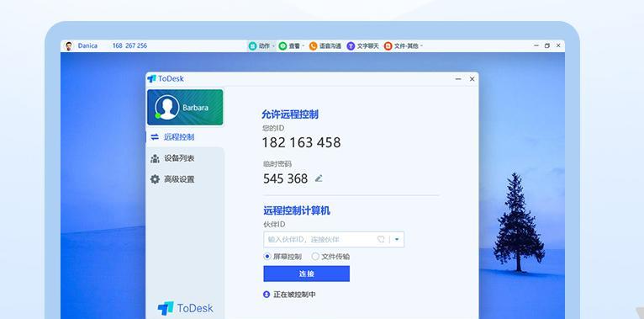This screenshot has width=644, height=319.
Task: Click the temporary password 545 368
Action: pos(286,178)
